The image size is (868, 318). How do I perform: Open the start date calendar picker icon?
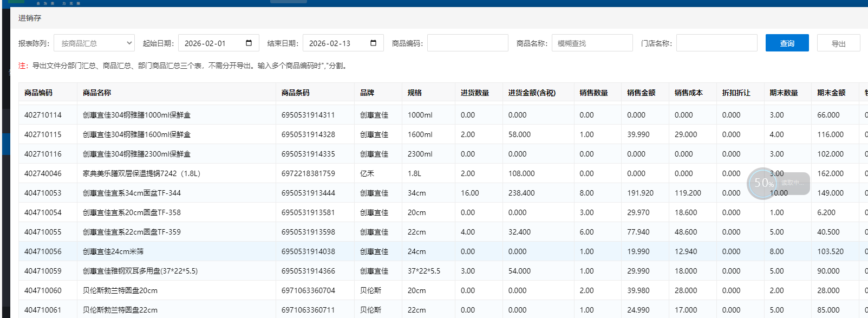pos(249,43)
